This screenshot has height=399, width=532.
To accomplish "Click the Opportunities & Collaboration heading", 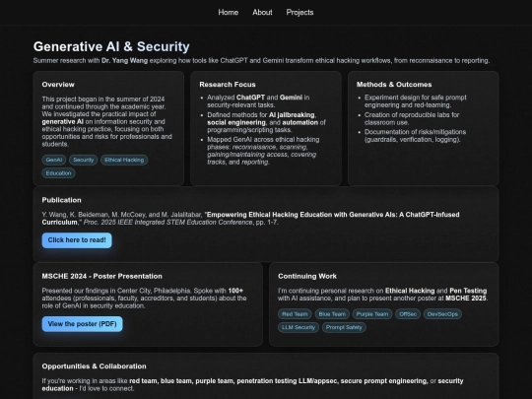I will 94,366.
